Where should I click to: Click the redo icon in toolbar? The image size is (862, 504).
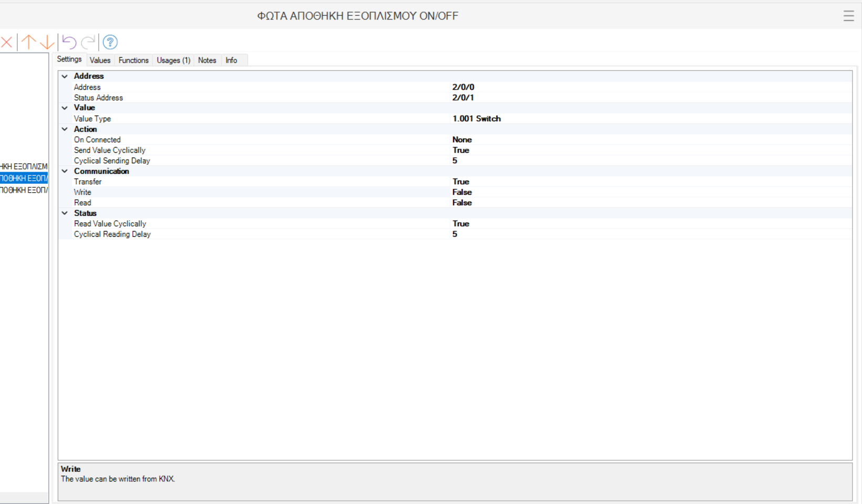88,42
